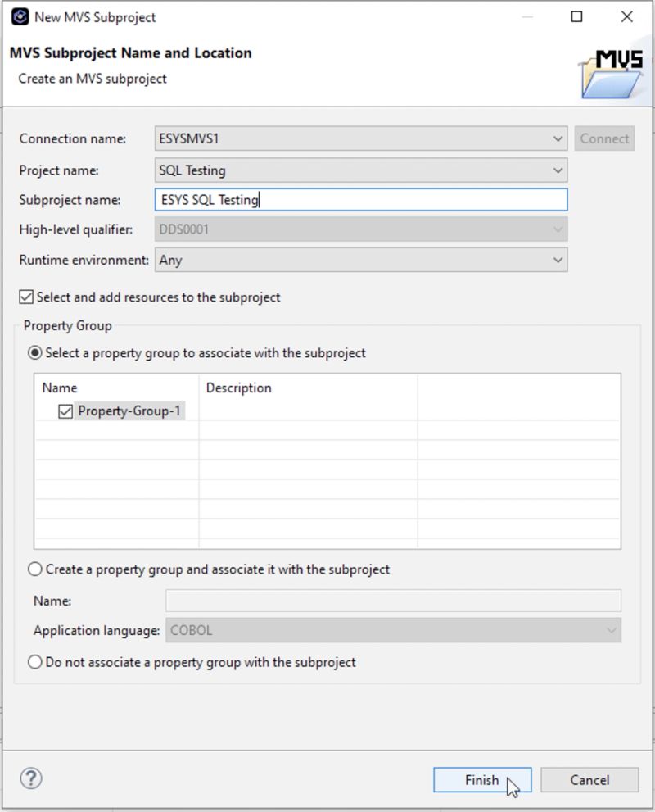Open the help question mark icon

pos(30,779)
